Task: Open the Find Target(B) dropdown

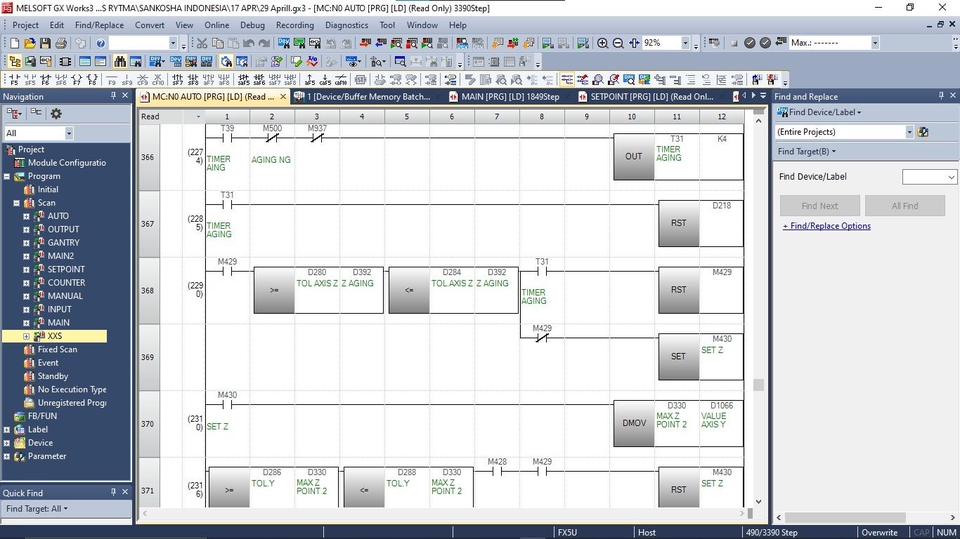Action: tap(806, 151)
